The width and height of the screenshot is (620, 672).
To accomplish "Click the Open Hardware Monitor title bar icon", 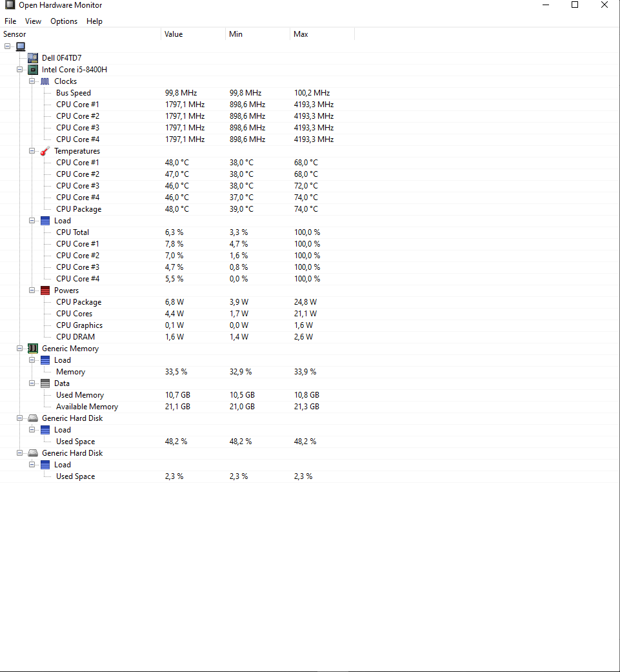I will (10, 5).
